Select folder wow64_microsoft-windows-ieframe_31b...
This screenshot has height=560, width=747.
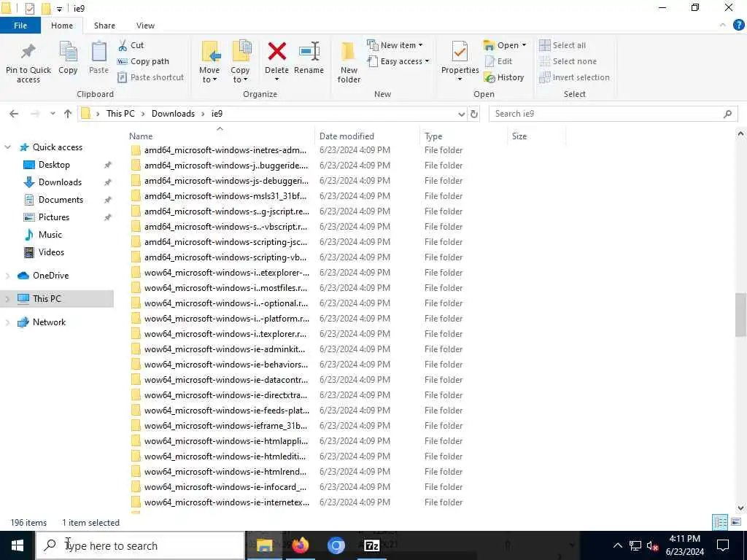pyautogui.click(x=225, y=426)
